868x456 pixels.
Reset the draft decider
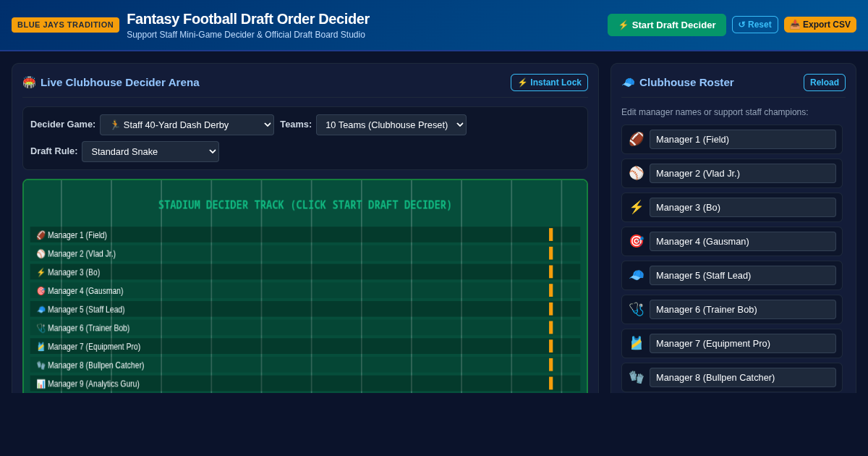coord(755,25)
